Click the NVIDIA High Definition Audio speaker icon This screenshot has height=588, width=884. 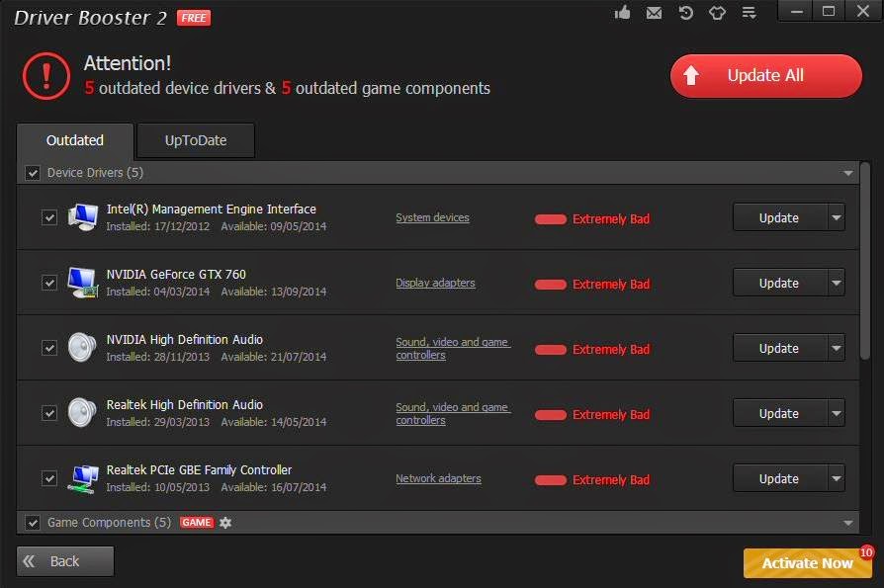tap(82, 348)
